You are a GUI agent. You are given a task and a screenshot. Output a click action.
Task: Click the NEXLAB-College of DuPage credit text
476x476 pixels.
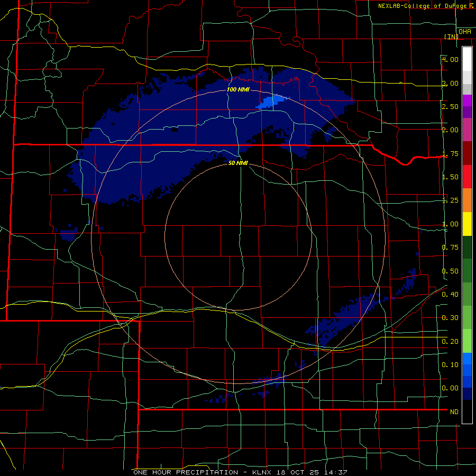426,6
